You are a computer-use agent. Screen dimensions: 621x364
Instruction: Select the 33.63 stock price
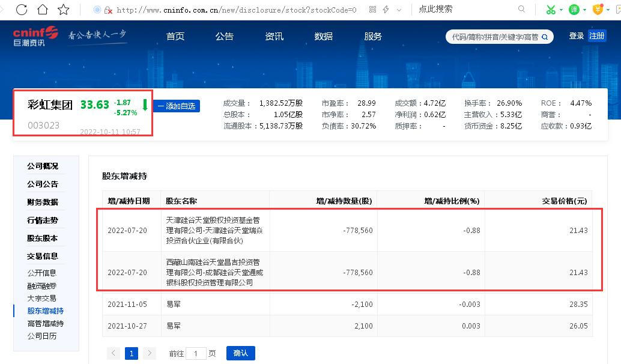click(x=95, y=105)
